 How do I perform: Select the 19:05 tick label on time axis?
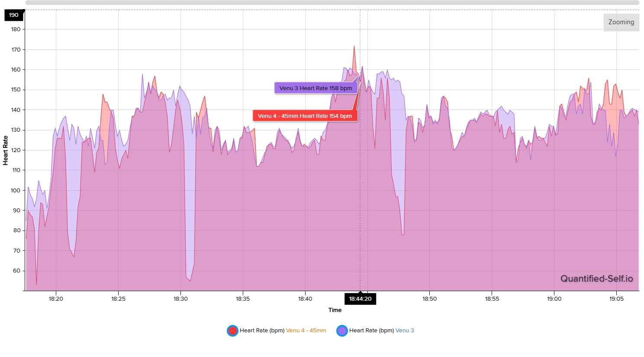pos(616,299)
